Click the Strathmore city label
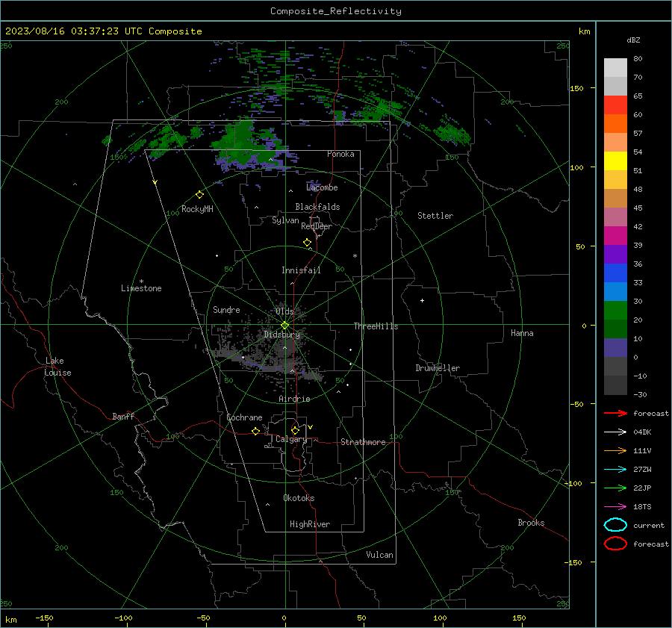 tap(363, 442)
